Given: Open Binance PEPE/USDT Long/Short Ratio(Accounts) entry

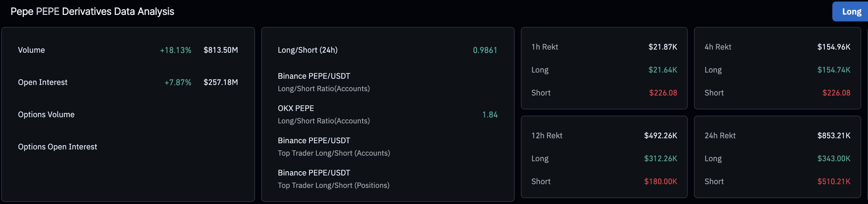Looking at the screenshot, I should click(323, 82).
